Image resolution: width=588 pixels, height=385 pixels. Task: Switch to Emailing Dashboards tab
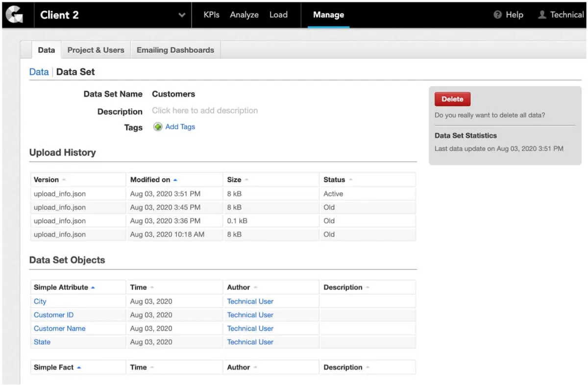175,50
